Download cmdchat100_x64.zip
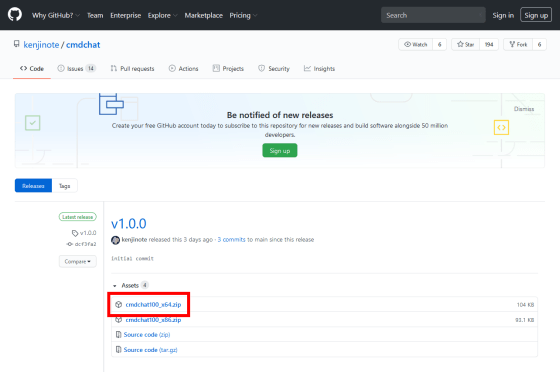 [153, 305]
